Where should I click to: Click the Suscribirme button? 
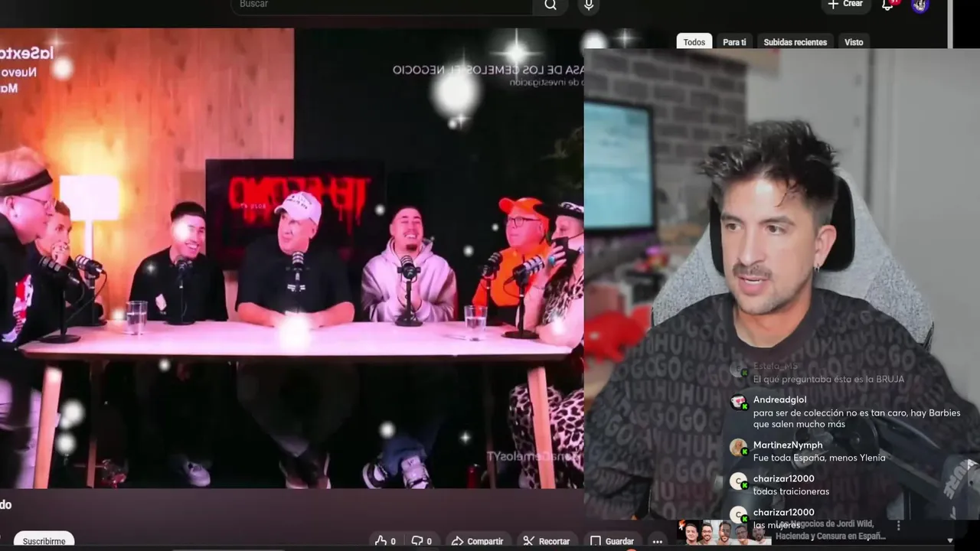pyautogui.click(x=44, y=540)
